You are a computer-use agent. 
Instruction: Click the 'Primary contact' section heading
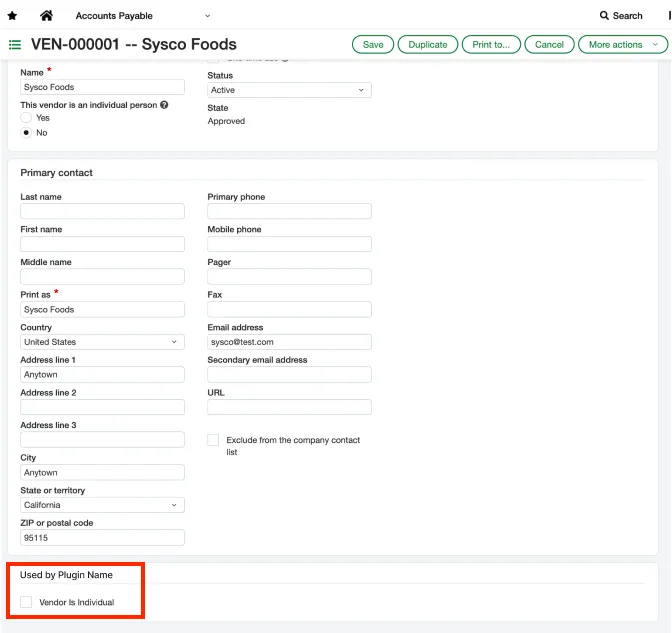(x=57, y=173)
